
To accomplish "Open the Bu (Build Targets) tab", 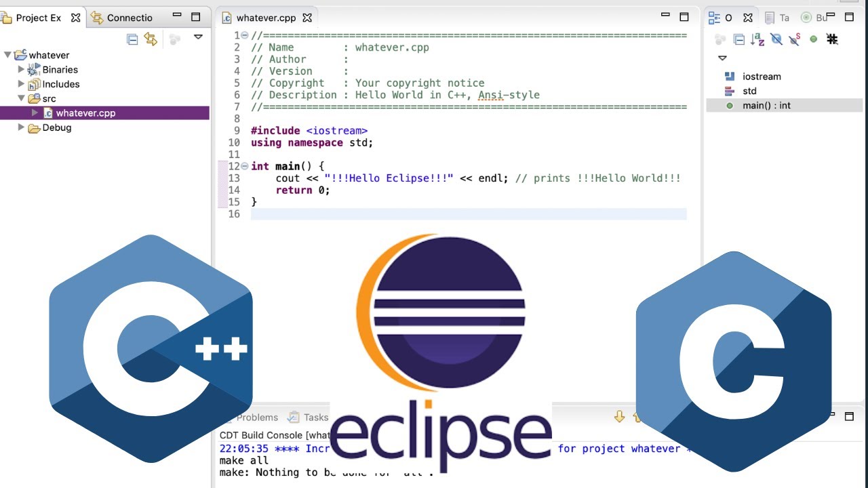I will click(814, 18).
